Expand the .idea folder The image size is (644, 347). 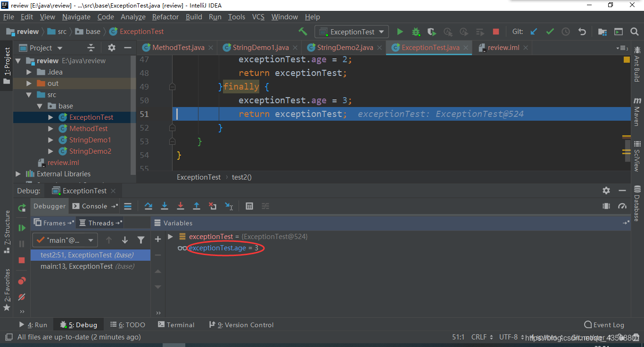click(29, 72)
